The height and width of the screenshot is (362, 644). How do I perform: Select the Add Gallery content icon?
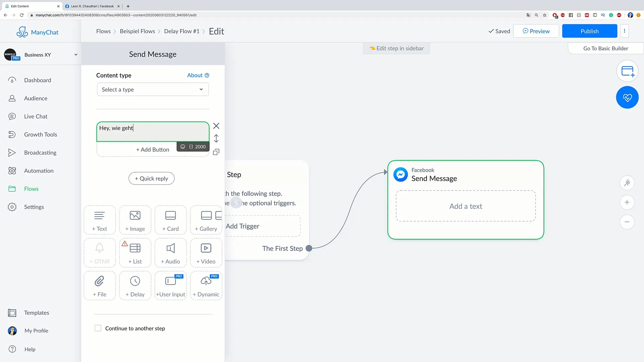pyautogui.click(x=206, y=220)
